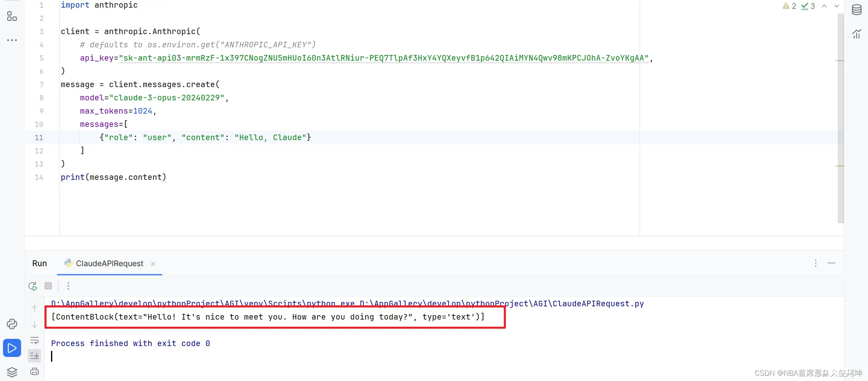The image size is (868, 381).
Task: Click the model name claude-3-opus-20240229
Action: [x=167, y=98]
